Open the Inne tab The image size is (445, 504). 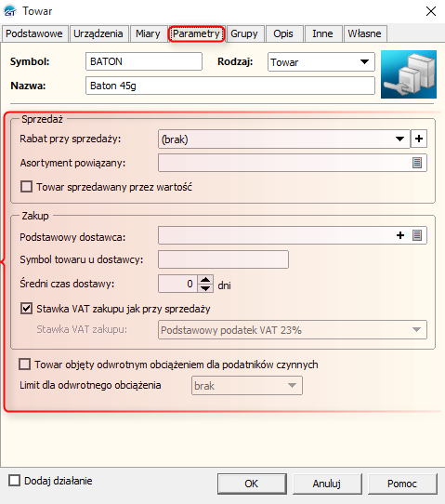pos(322,33)
